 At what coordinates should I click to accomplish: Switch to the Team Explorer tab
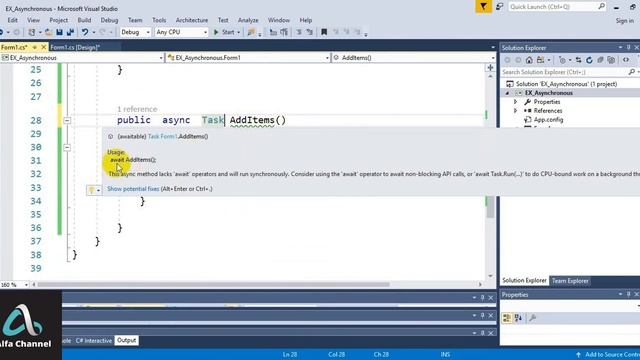(x=570, y=281)
